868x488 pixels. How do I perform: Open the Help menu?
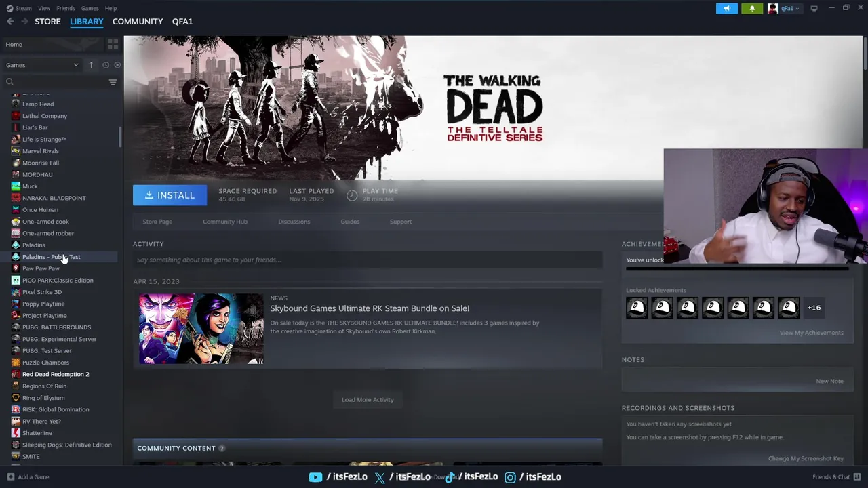pos(111,8)
